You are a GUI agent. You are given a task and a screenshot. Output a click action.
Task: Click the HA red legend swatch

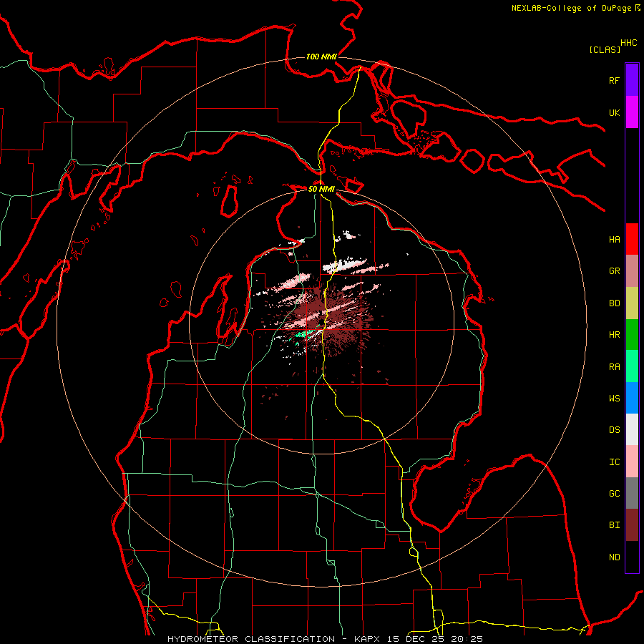(x=632, y=239)
